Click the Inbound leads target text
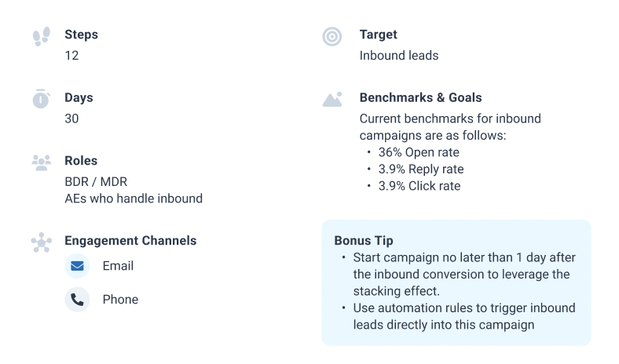Viewport: 619px width, 364px height. 399,56
